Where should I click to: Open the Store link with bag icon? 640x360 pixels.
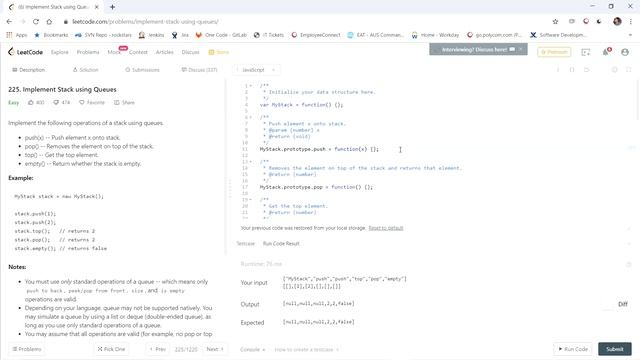coord(219,52)
